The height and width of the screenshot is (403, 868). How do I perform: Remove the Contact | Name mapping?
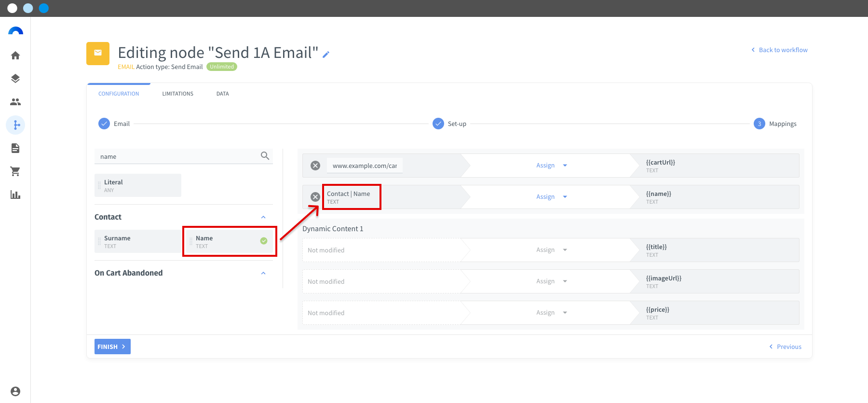click(x=315, y=197)
